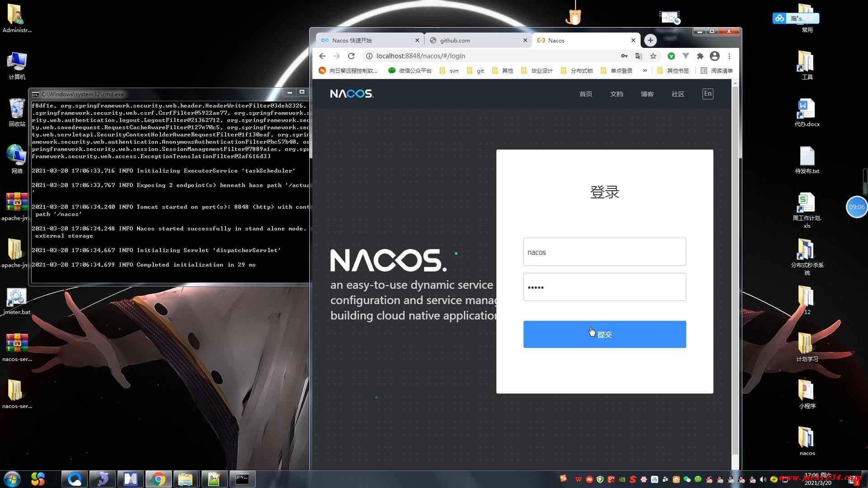Switch to the Nacos 快速开始 tab

[x=370, y=40]
